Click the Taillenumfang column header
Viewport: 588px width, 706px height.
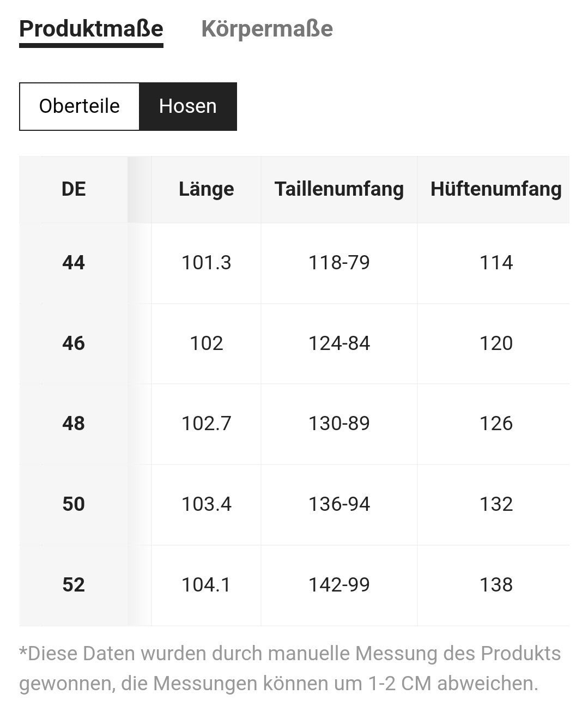(x=339, y=189)
